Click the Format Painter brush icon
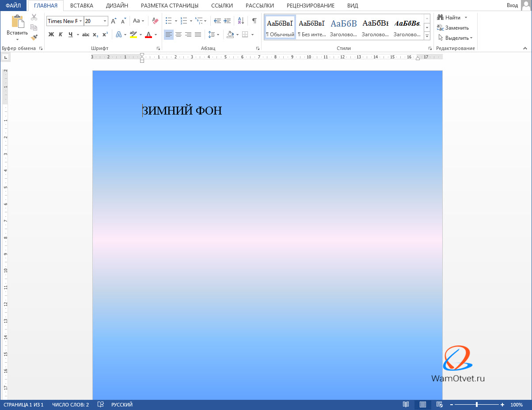532x410 pixels. 34,38
